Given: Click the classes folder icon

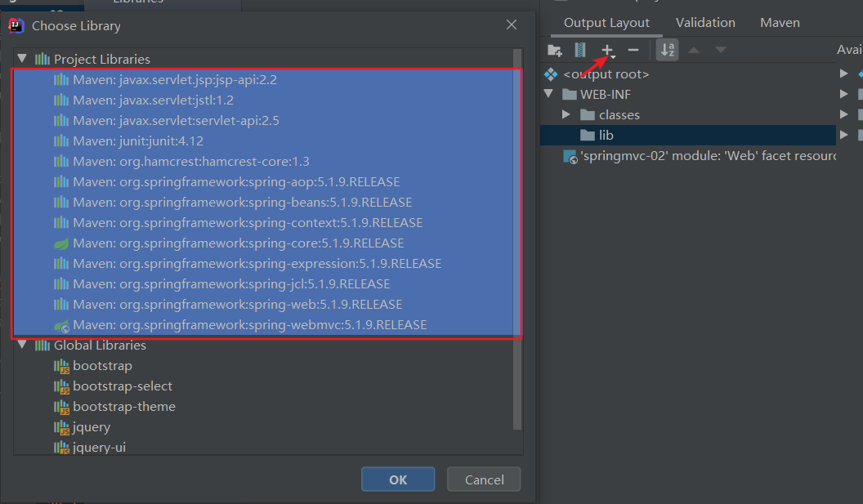Looking at the screenshot, I should point(588,115).
